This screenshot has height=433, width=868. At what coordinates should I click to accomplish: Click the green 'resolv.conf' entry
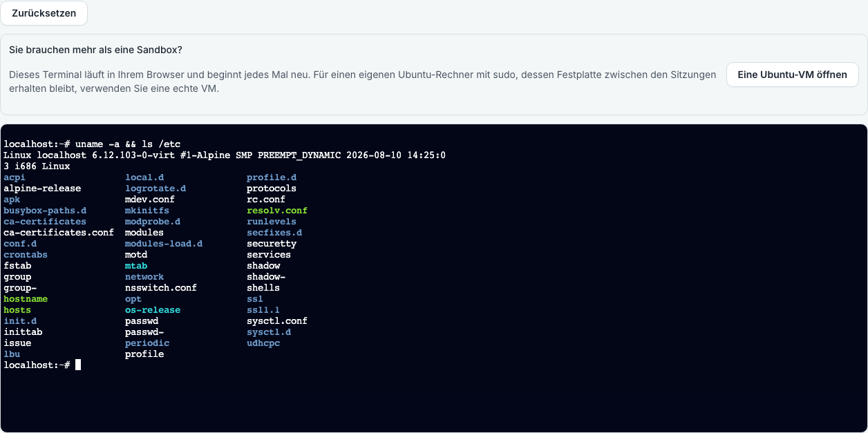click(277, 211)
